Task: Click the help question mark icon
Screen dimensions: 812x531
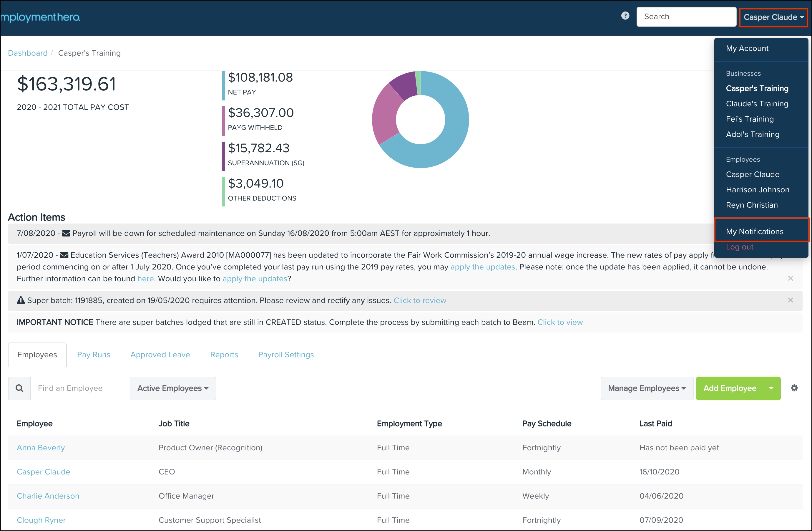Action: tap(625, 16)
